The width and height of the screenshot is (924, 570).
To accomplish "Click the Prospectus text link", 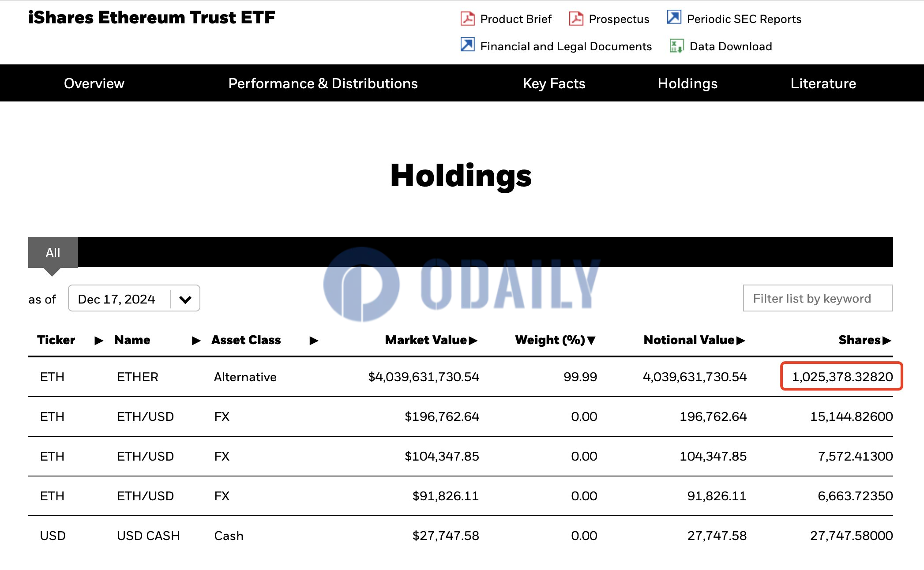I will tap(619, 19).
